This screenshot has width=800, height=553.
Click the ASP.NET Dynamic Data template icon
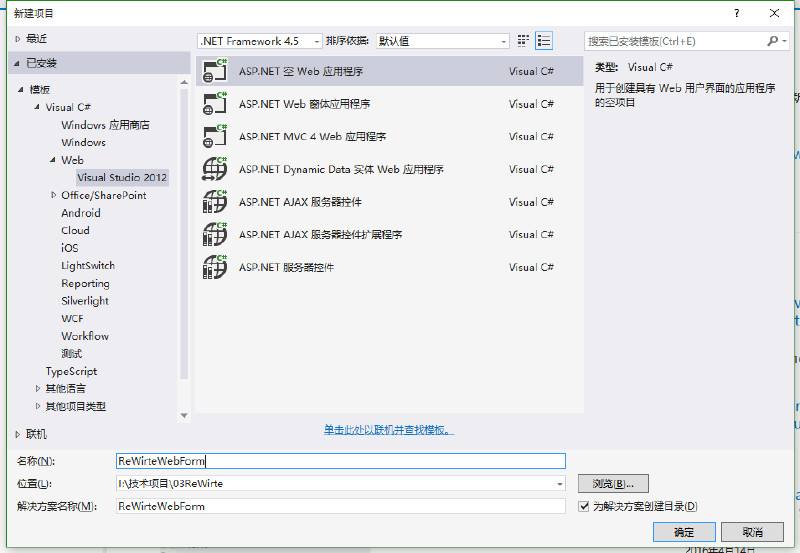(x=215, y=169)
